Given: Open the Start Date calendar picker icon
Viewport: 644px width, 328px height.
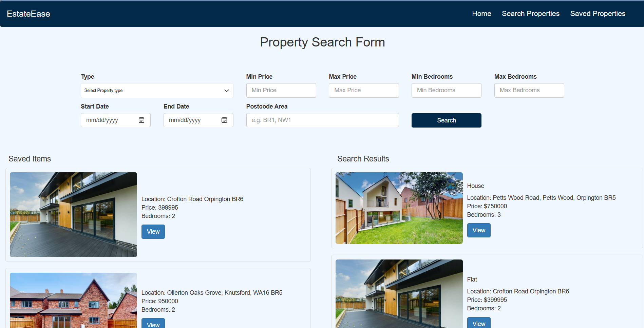Looking at the screenshot, I should point(141,120).
